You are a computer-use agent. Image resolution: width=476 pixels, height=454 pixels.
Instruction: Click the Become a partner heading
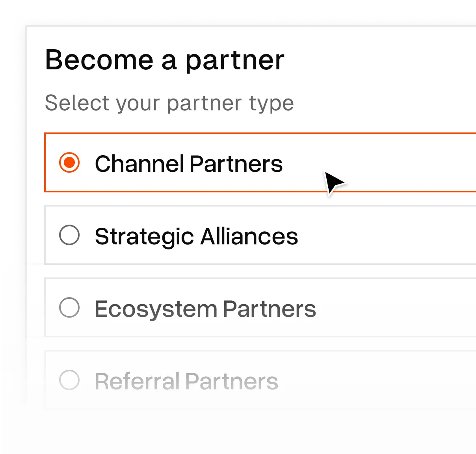(165, 60)
